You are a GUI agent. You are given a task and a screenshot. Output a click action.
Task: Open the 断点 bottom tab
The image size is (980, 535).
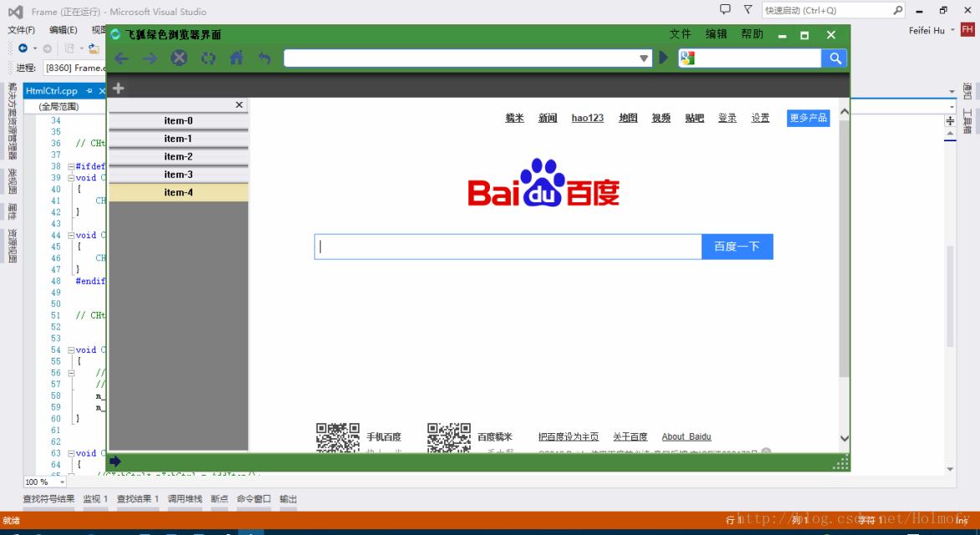219,499
